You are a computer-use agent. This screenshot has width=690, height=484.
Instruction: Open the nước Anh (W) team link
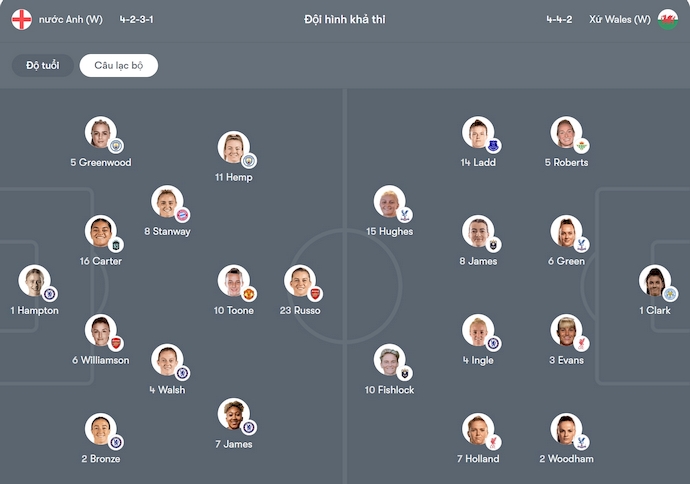(68, 19)
